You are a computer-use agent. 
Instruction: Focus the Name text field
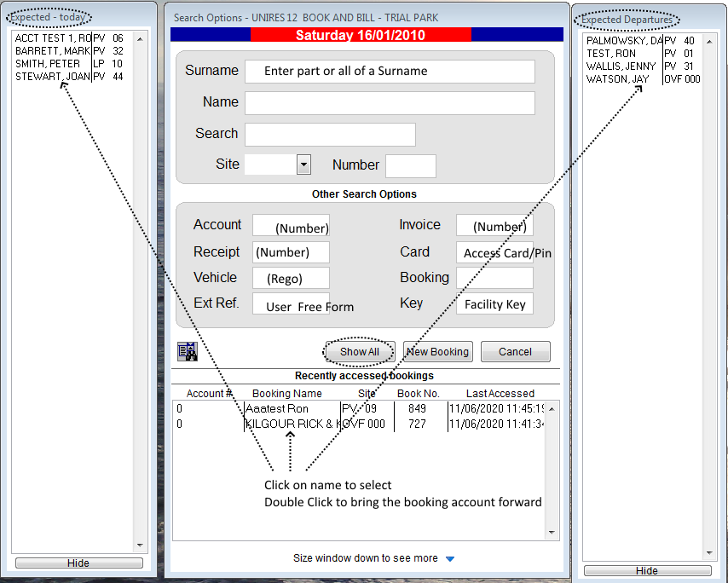click(x=390, y=103)
